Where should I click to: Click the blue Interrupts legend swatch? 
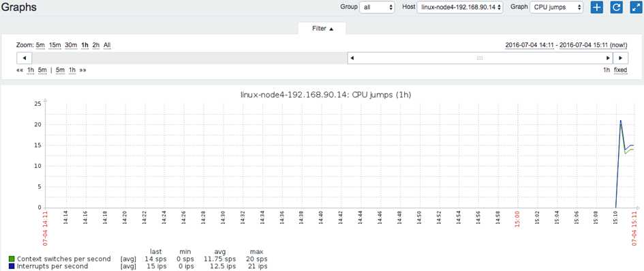click(12, 266)
